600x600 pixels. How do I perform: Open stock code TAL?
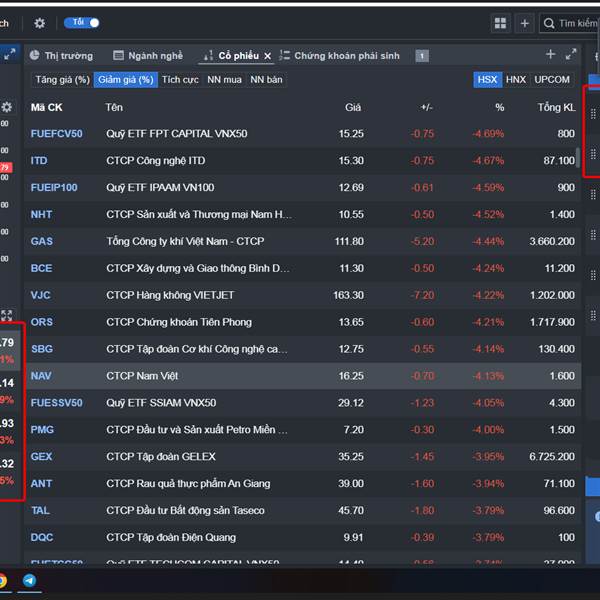(x=41, y=510)
